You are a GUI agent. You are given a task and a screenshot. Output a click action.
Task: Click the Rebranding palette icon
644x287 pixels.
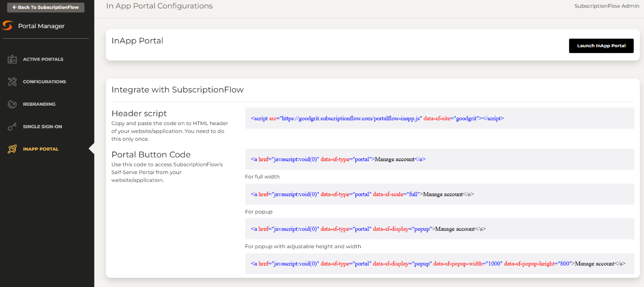tap(12, 104)
